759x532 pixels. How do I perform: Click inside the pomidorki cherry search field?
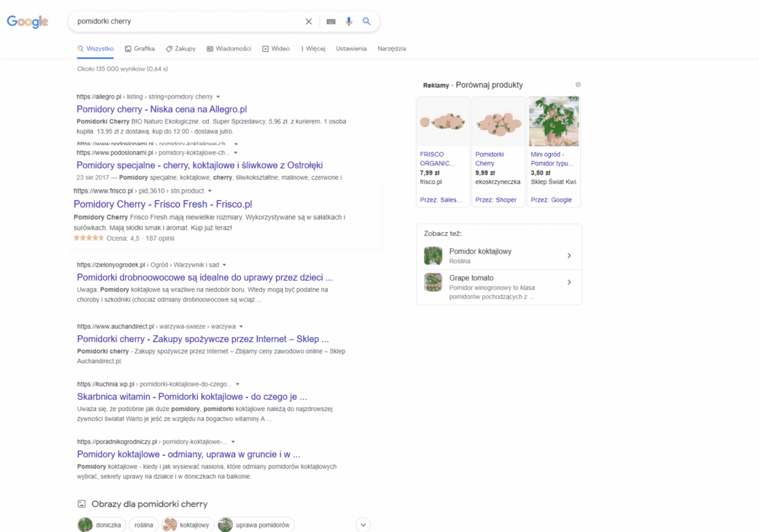187,22
